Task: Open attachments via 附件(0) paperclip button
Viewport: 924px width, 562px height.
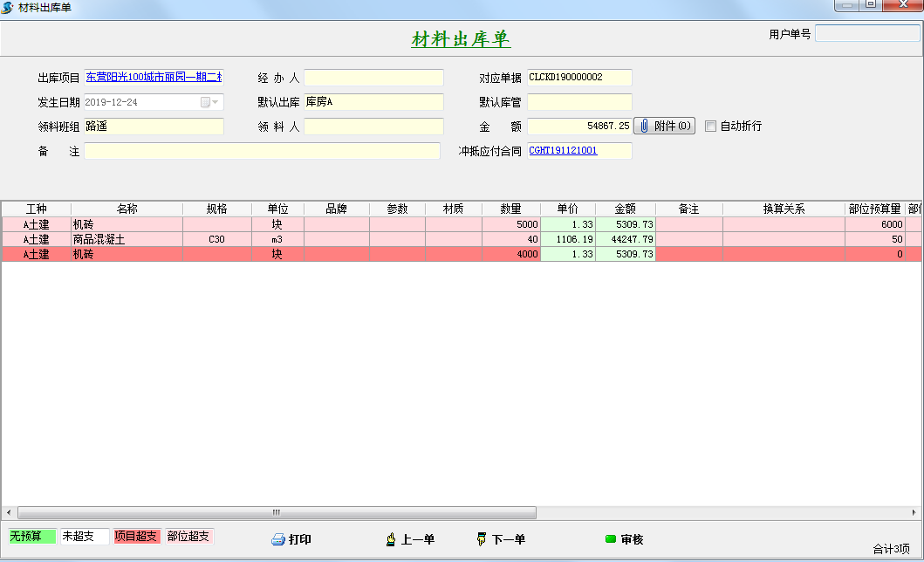Action: (664, 126)
